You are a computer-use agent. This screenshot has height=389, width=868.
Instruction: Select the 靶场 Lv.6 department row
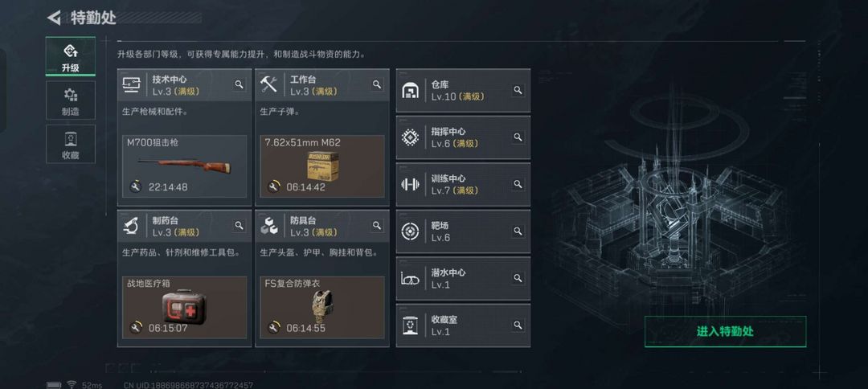click(464, 231)
